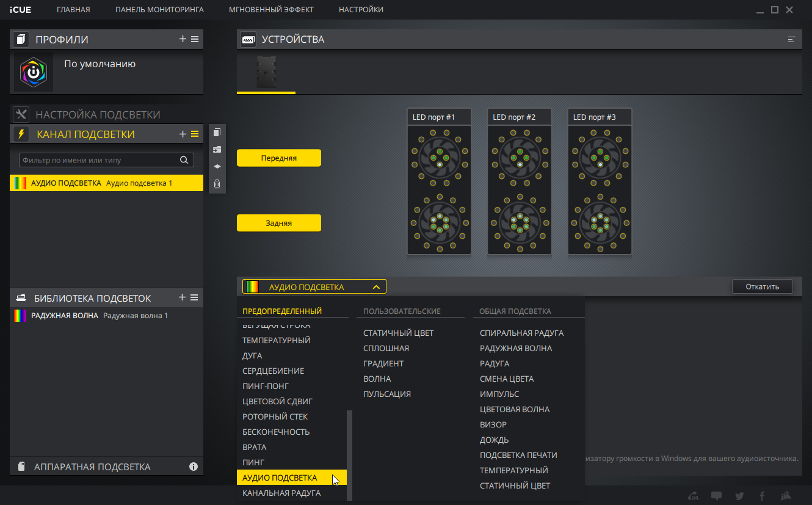
Task: Go to the Настройки menu item
Action: [x=361, y=10]
